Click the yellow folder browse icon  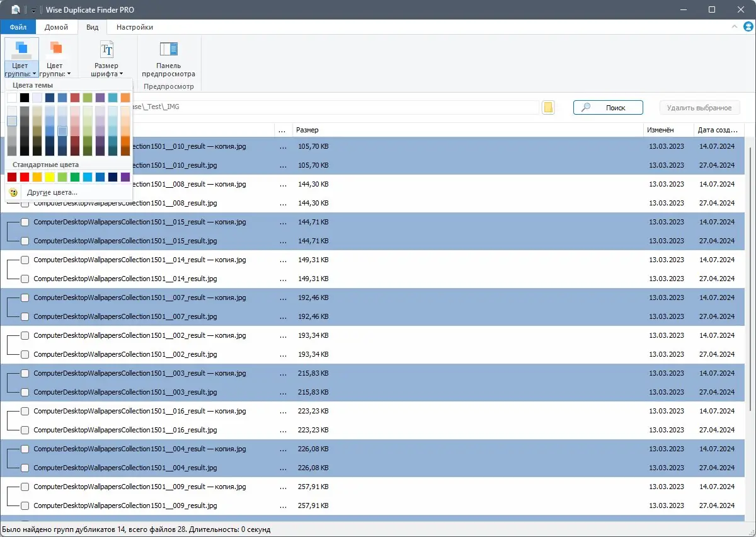click(x=548, y=108)
